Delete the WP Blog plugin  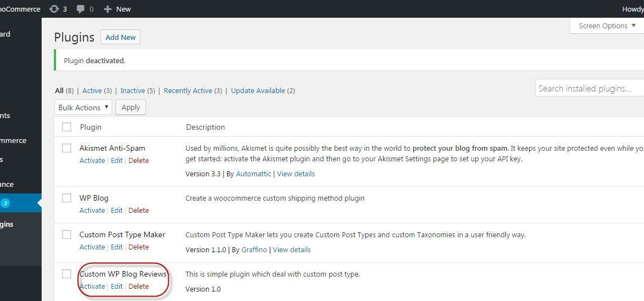138,211
